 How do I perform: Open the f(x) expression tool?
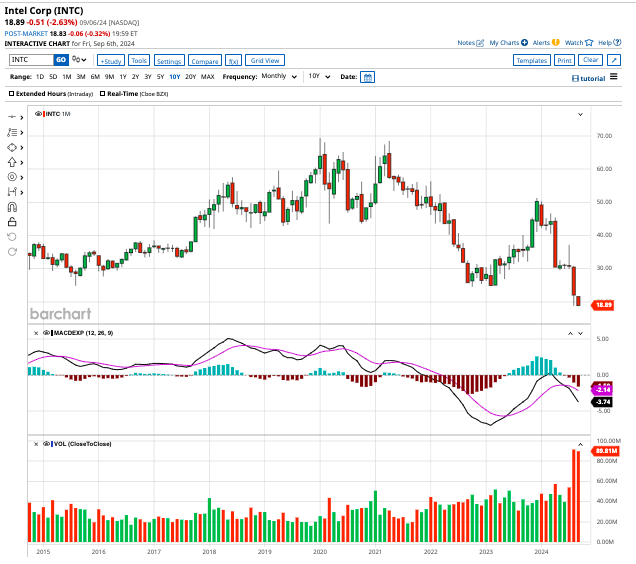(233, 60)
